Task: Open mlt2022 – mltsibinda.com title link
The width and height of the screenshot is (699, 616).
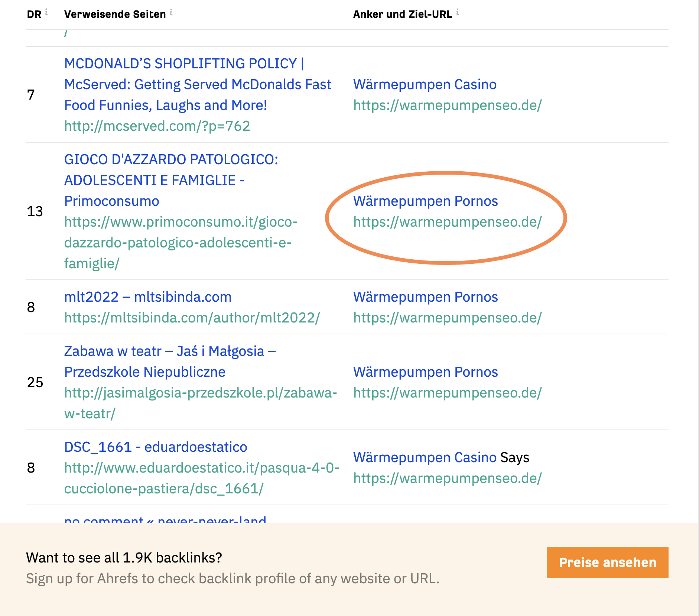Action: click(x=148, y=297)
